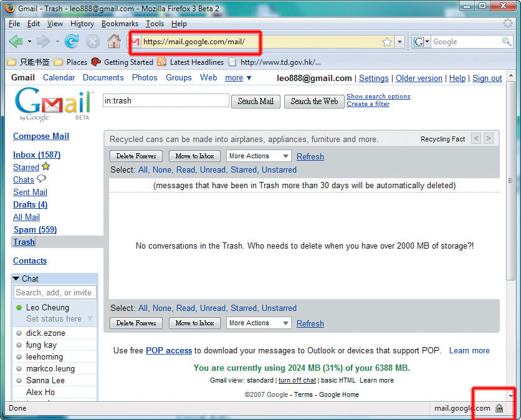Open Drafts (4)
Viewport: 521px width, 420px height.
click(x=31, y=204)
